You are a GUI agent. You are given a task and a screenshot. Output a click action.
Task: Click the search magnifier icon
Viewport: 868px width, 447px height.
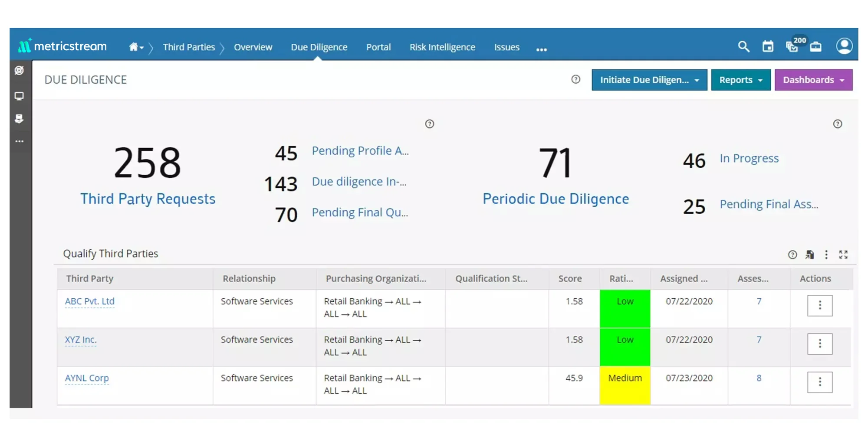tap(743, 46)
